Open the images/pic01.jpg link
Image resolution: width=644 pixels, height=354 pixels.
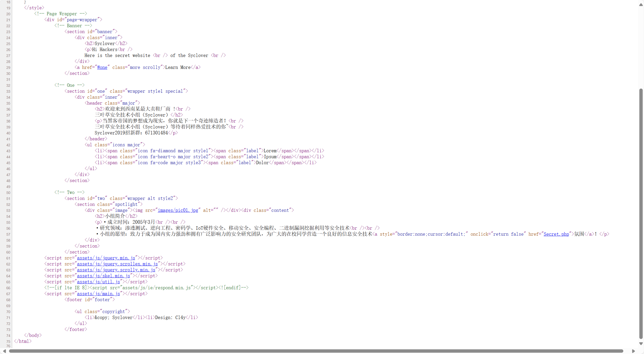click(178, 210)
